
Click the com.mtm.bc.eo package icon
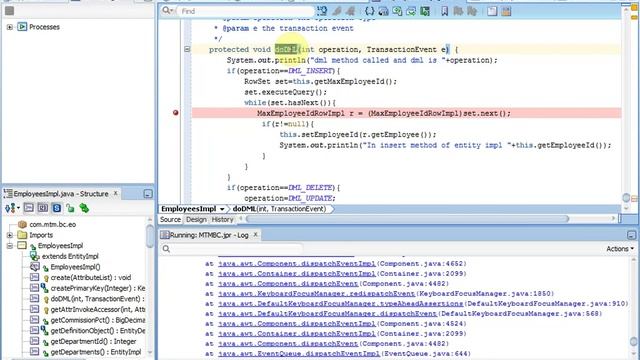point(22,224)
